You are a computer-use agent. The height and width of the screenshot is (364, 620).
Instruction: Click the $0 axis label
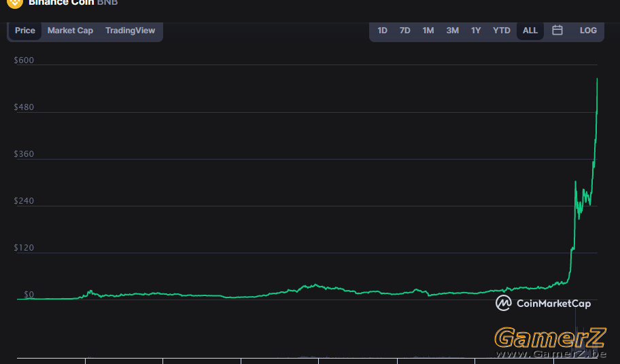tap(29, 295)
